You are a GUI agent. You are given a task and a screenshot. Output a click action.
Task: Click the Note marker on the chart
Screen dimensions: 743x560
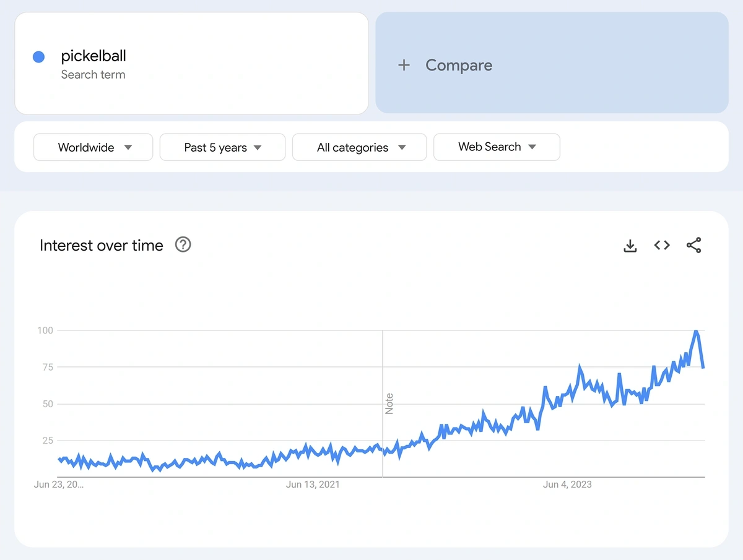click(389, 403)
